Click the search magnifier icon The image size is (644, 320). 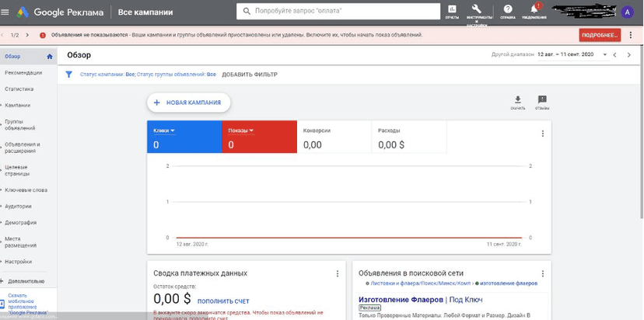[x=247, y=12]
